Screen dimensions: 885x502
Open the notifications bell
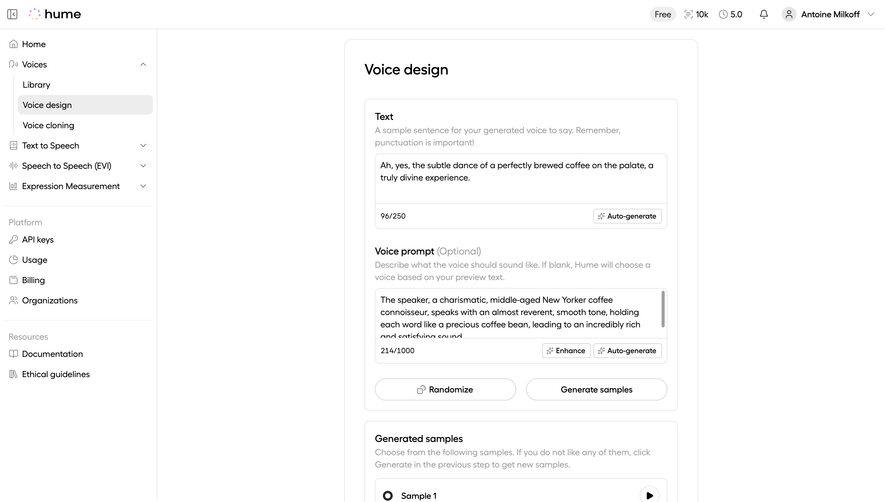764,14
